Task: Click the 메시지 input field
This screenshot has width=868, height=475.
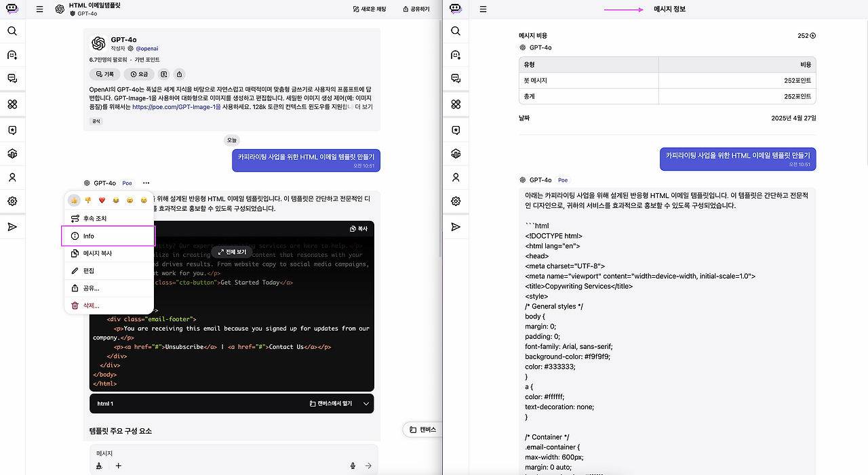Action: (x=233, y=453)
